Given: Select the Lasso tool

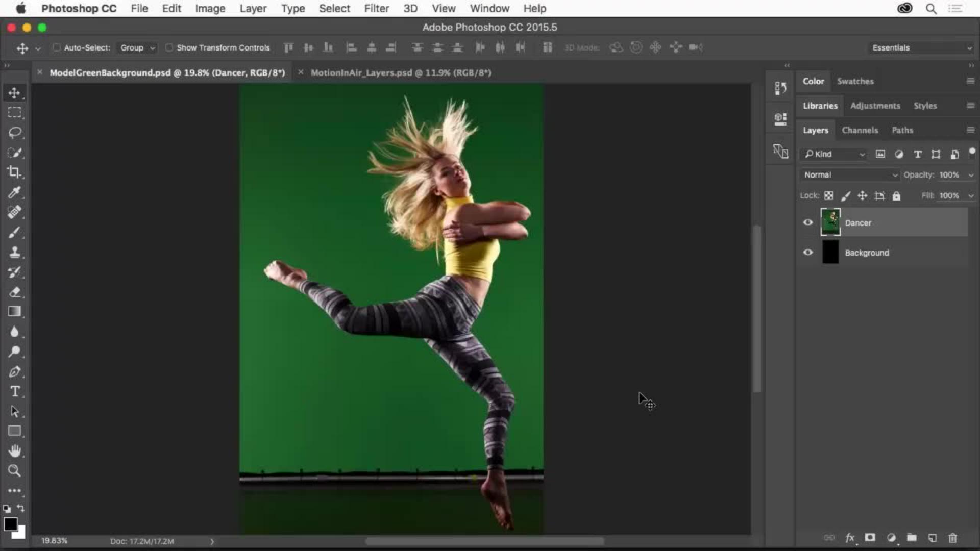Looking at the screenshot, I should pyautogui.click(x=14, y=133).
